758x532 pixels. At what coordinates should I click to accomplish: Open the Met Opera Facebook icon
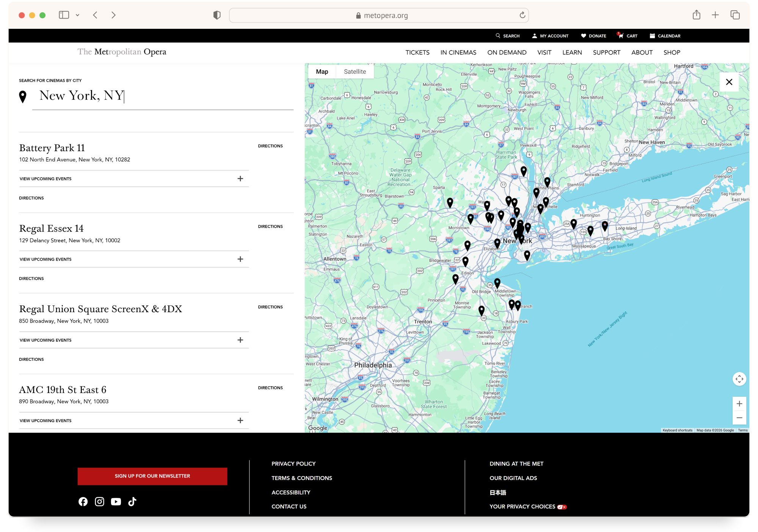tap(83, 502)
